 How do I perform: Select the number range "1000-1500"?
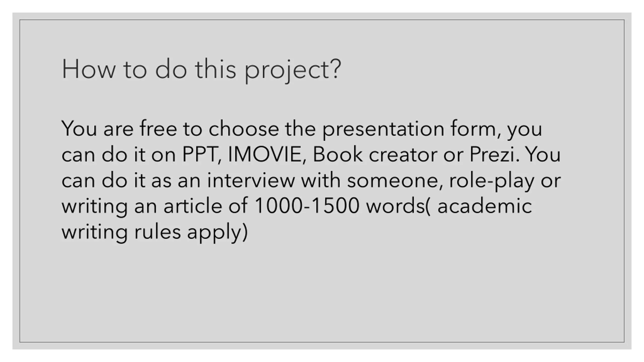pyautogui.click(x=306, y=206)
